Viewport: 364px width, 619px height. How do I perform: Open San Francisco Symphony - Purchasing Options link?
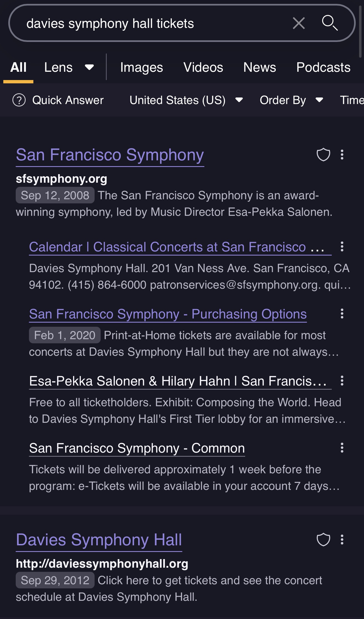pyautogui.click(x=168, y=314)
